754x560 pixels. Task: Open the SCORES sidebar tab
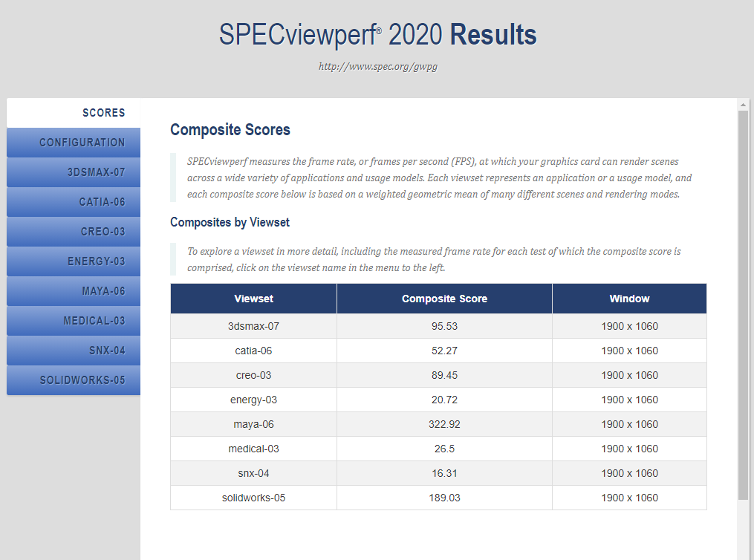click(74, 113)
